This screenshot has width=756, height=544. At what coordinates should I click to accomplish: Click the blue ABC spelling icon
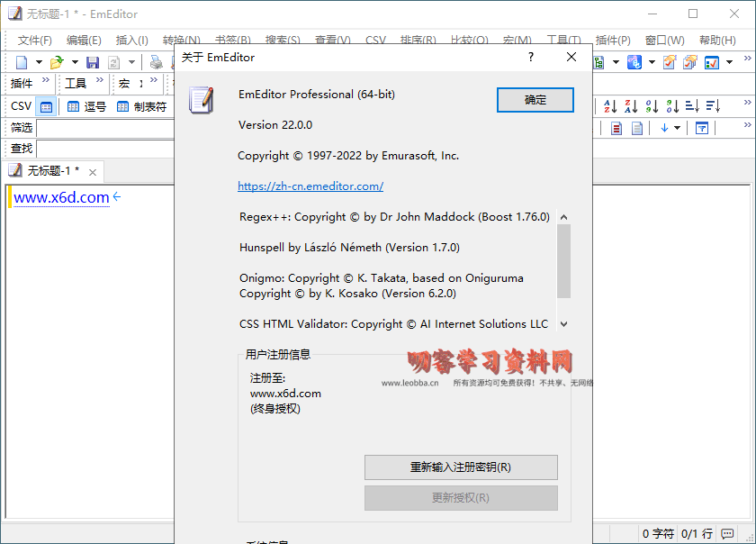click(634, 62)
